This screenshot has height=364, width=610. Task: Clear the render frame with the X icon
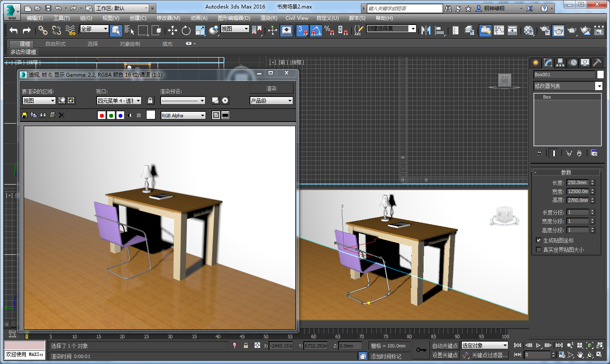[61, 115]
